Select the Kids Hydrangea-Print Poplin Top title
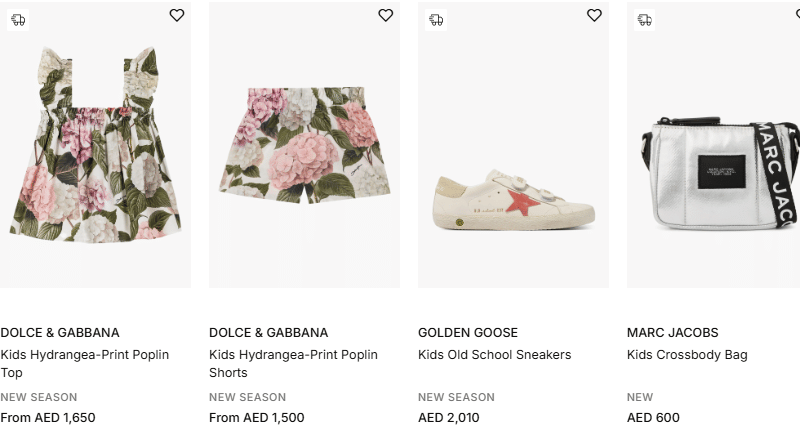This screenshot has height=433, width=800. coord(85,363)
